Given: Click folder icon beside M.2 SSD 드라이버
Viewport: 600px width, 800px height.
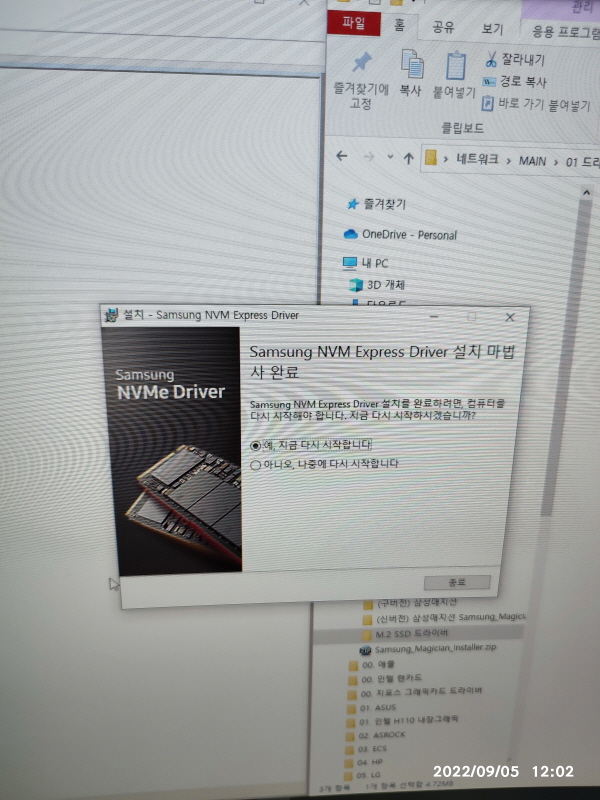Looking at the screenshot, I should pyautogui.click(x=365, y=635).
